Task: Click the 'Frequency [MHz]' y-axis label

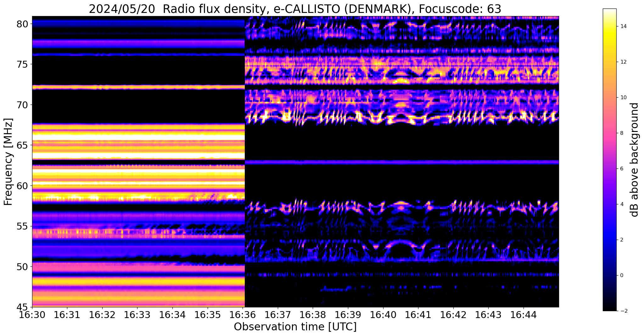Action: [x=8, y=162]
